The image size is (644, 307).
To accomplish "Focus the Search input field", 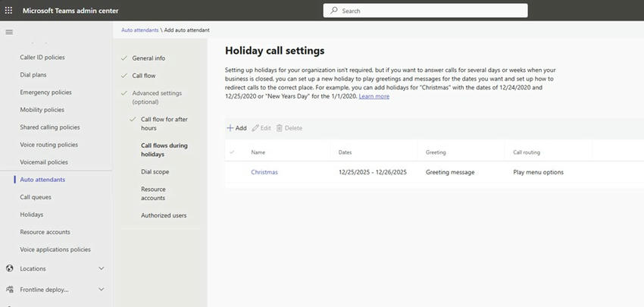I will pos(426,11).
